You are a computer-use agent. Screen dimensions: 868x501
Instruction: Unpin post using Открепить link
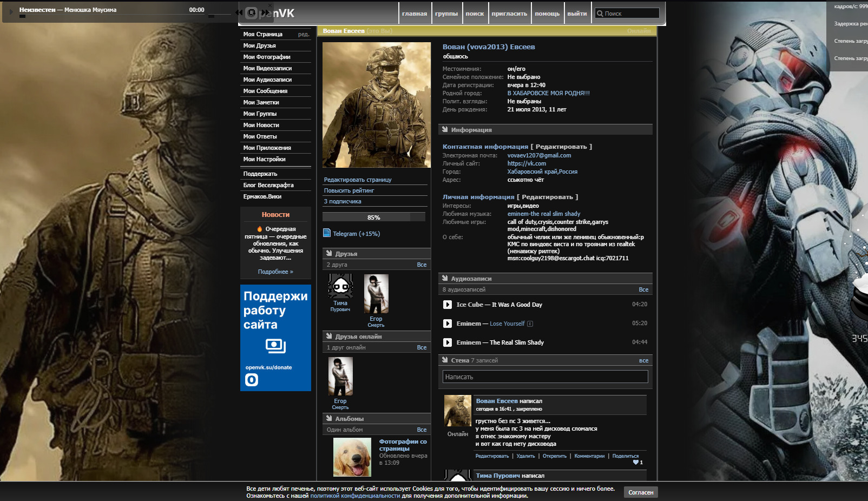(554, 456)
